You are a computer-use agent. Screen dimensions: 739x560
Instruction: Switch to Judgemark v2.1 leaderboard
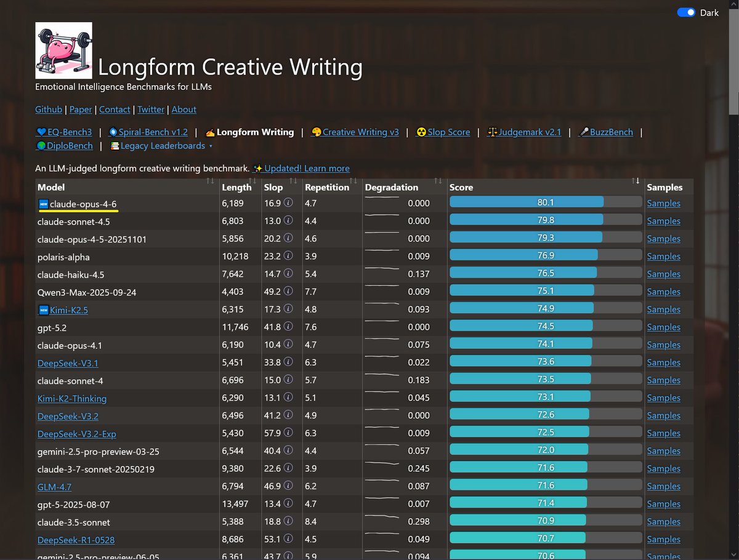click(x=524, y=132)
